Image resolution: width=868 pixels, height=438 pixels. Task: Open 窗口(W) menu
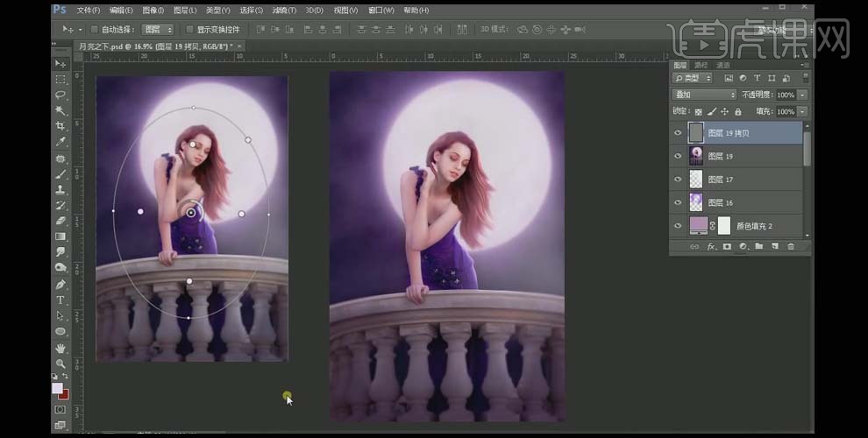[381, 11]
